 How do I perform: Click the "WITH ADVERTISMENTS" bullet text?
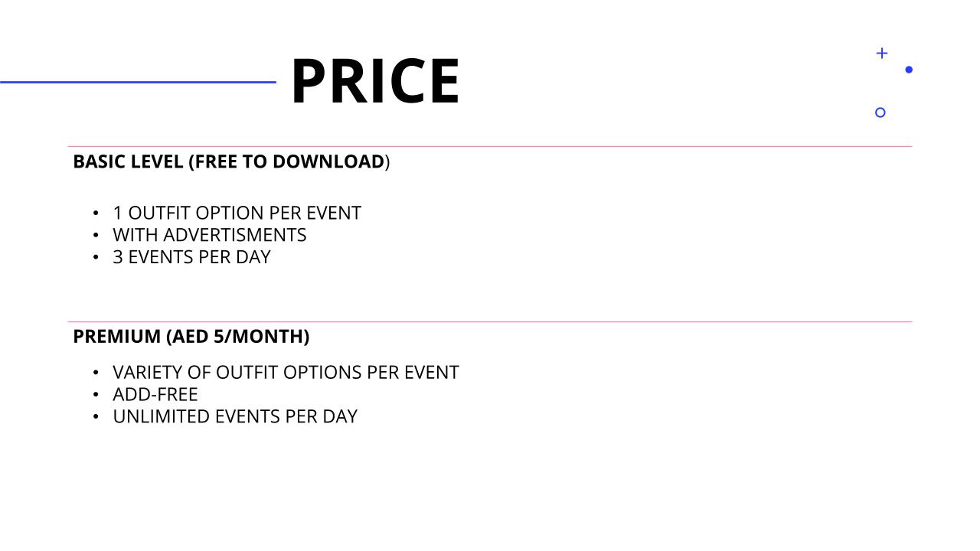pyautogui.click(x=209, y=235)
